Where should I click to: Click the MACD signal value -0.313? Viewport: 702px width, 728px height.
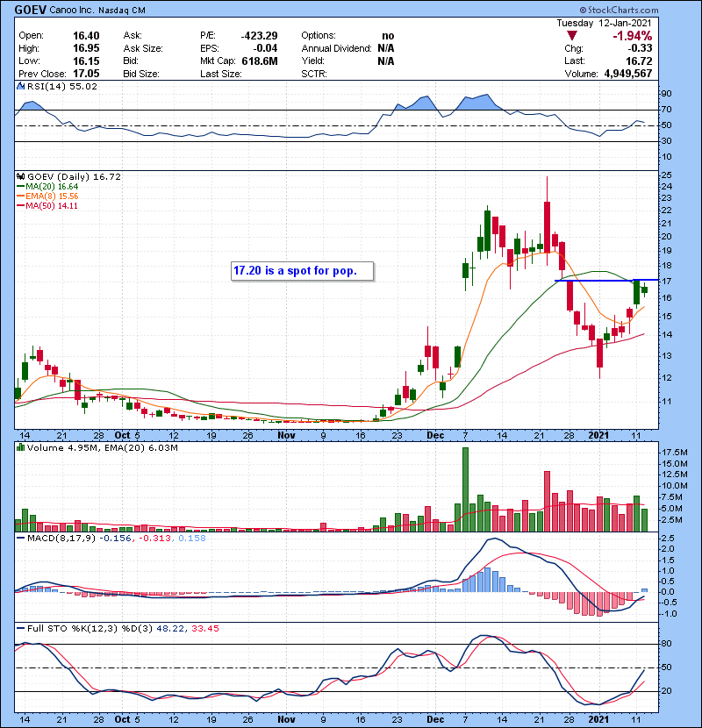pyautogui.click(x=155, y=539)
